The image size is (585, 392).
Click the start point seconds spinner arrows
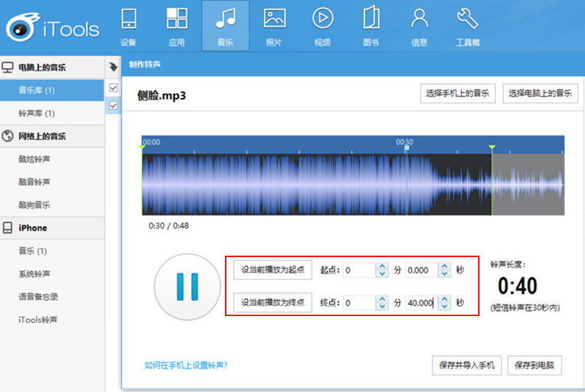point(444,270)
